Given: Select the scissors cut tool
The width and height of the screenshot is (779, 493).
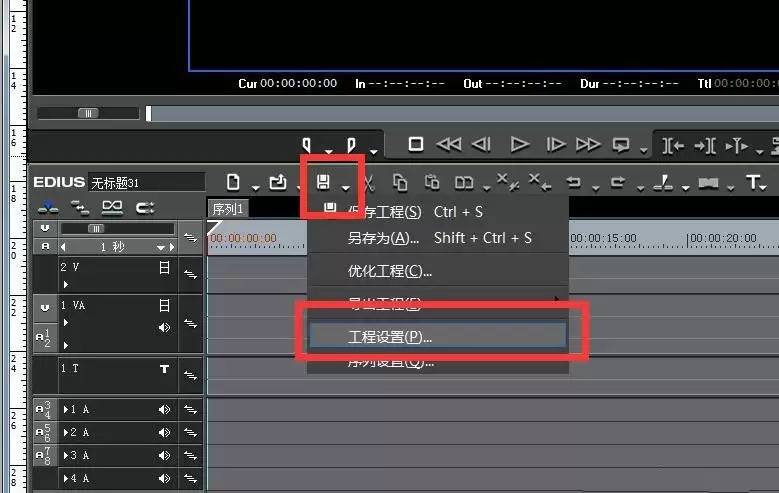Looking at the screenshot, I should [368, 183].
